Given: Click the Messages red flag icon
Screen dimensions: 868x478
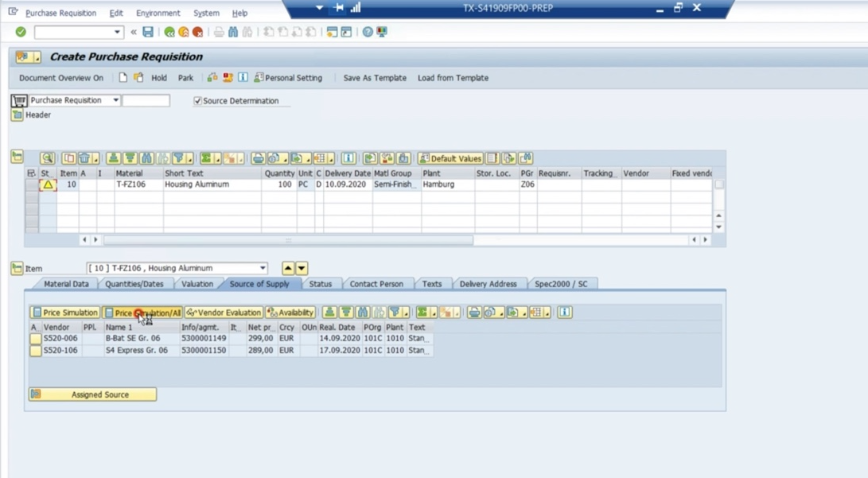Looking at the screenshot, I should tap(228, 77).
